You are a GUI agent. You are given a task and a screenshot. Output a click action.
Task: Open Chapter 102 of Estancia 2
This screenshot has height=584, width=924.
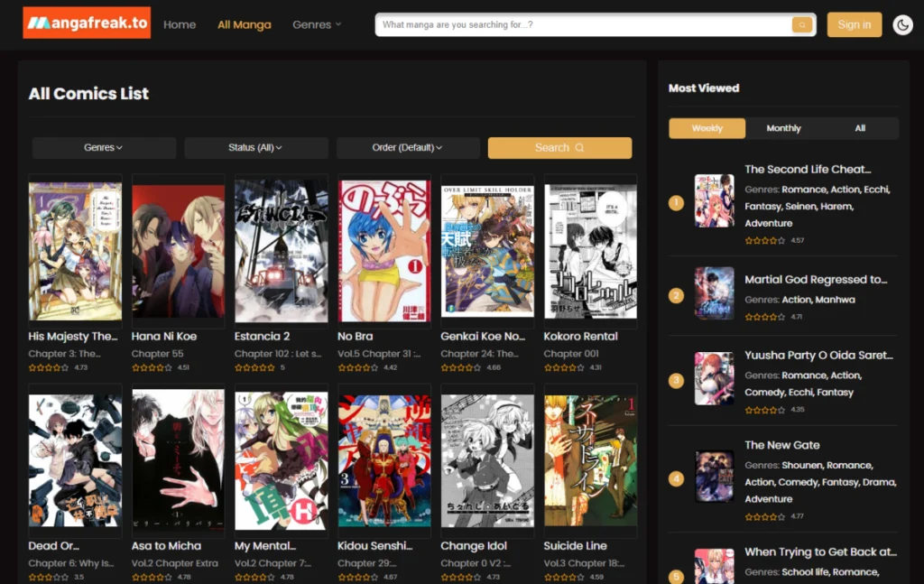(x=278, y=354)
